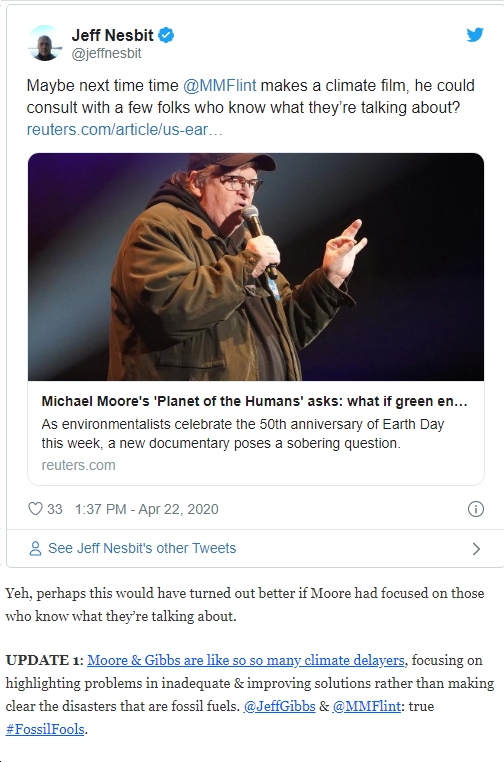Open the Jeff Nesbit display name
This screenshot has width=504, height=762.
[112, 35]
